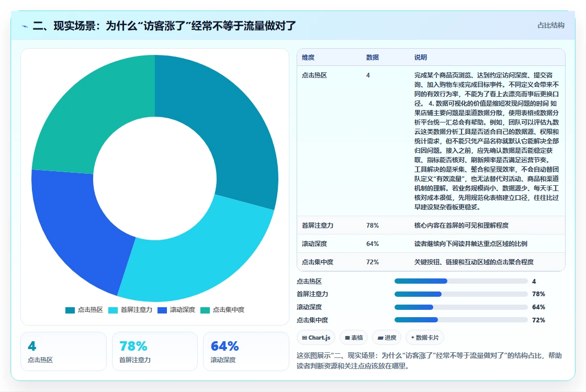Click the 首屏注意力 progress bar
Viewport: 586px width, 392px height.
click(461, 294)
